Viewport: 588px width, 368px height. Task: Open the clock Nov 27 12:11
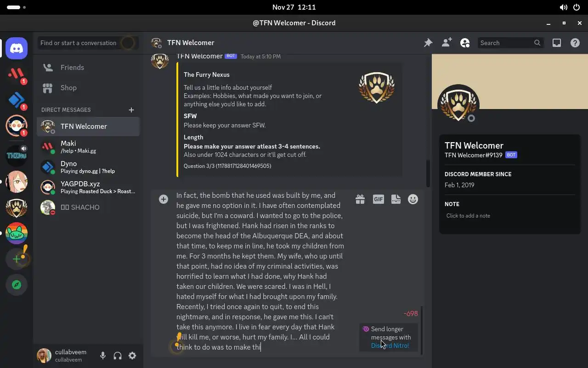(x=294, y=7)
